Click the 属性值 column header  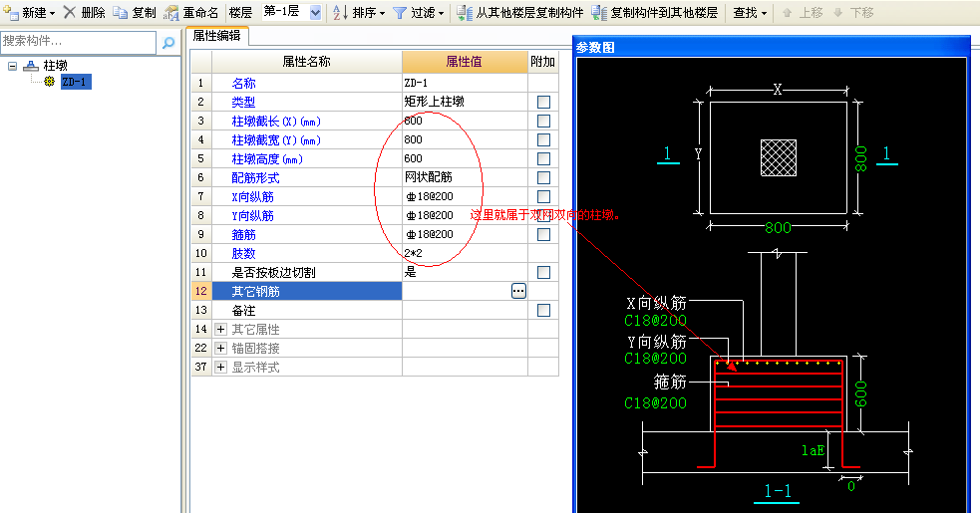(x=465, y=61)
